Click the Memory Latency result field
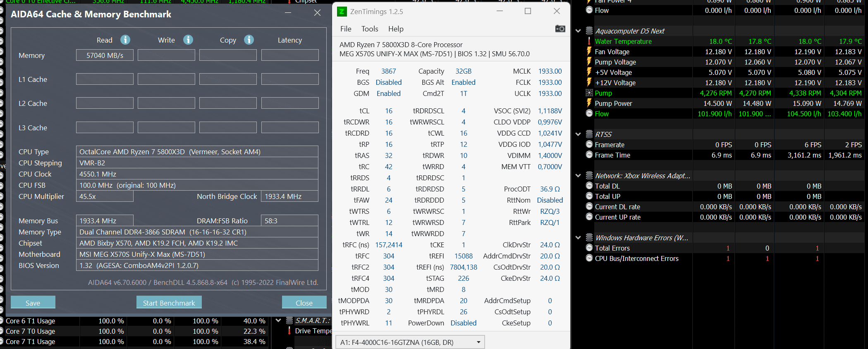 tap(290, 55)
